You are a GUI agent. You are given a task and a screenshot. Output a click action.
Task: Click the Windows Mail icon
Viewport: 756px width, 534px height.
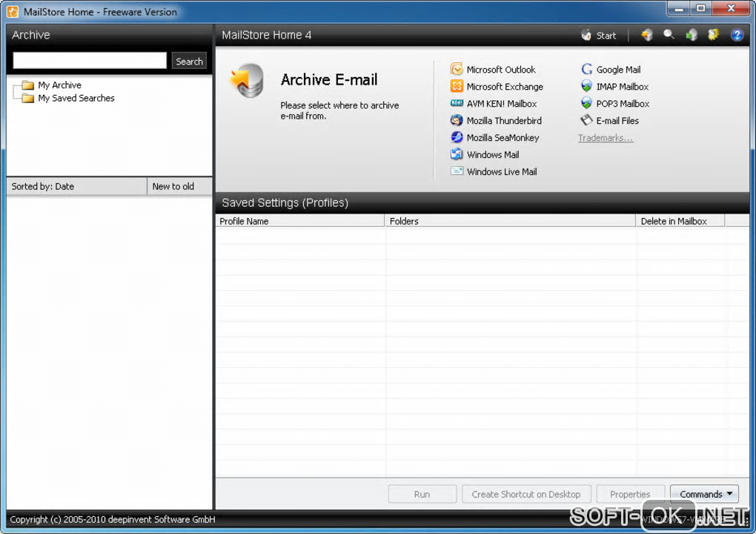[x=456, y=154]
